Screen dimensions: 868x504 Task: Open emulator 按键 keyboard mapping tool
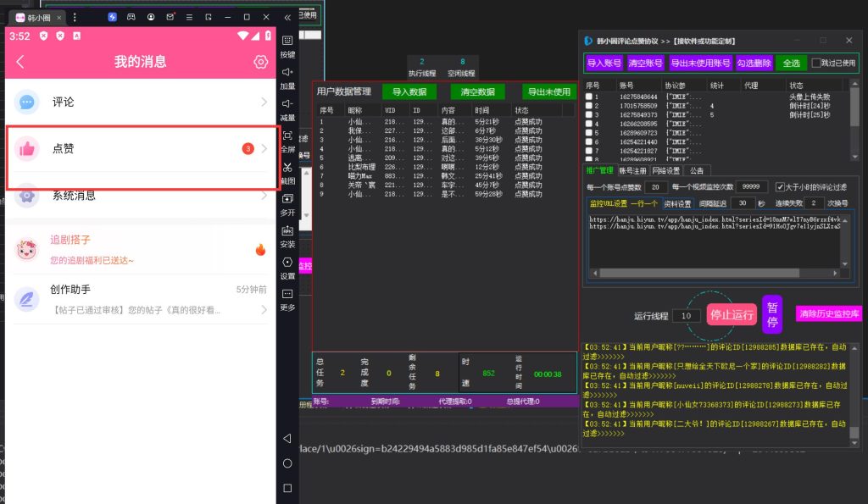click(x=287, y=41)
